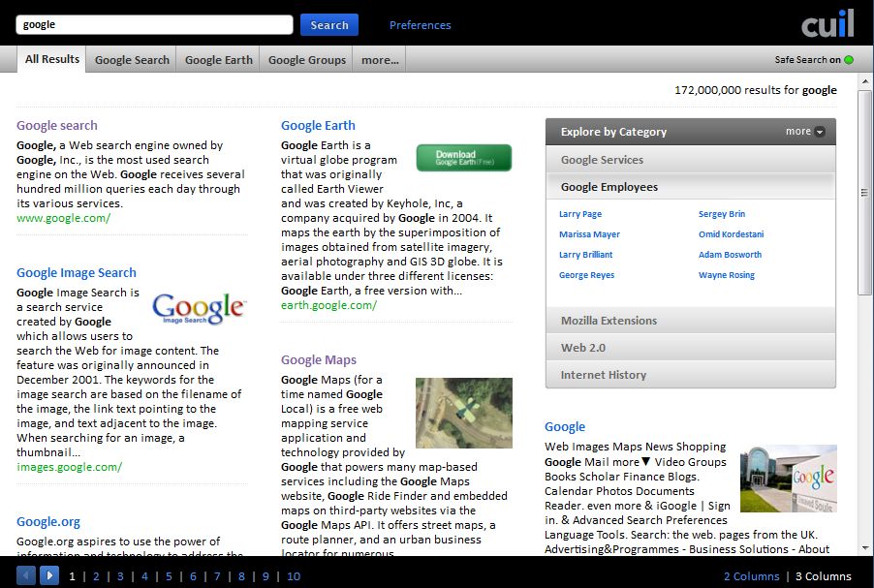The width and height of the screenshot is (874, 588).
Task: Open the Preferences link
Action: click(420, 25)
